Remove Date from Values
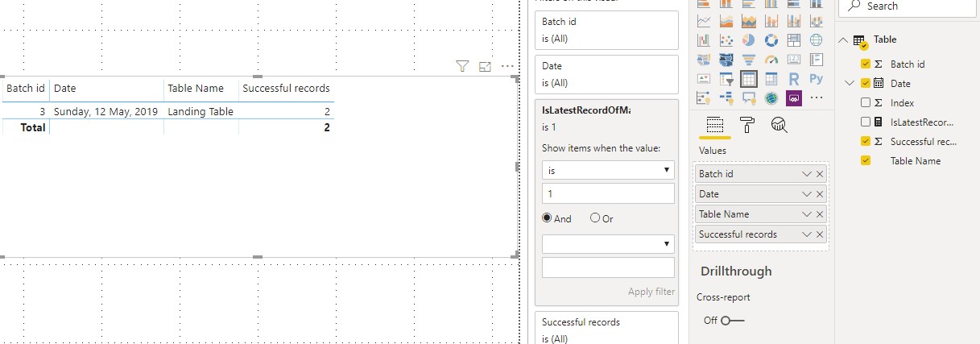 pyautogui.click(x=820, y=194)
